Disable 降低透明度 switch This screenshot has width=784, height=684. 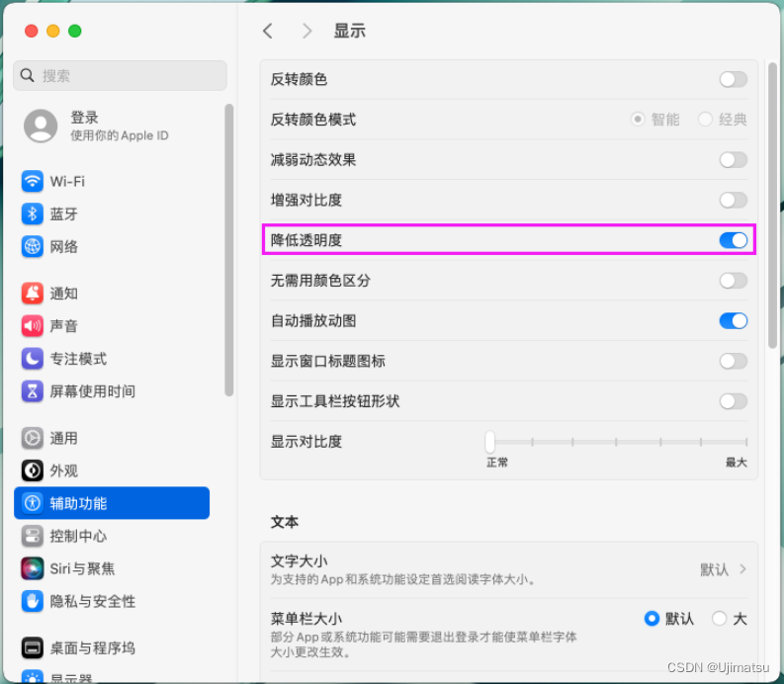tap(733, 240)
